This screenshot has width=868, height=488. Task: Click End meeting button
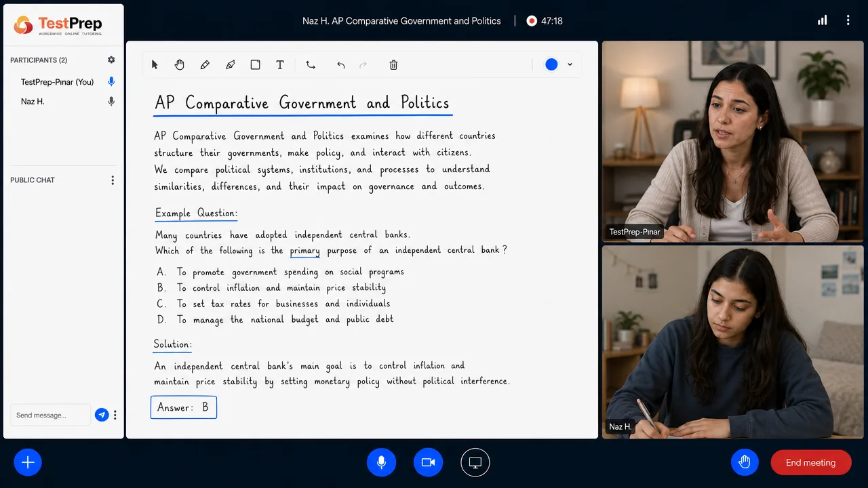[811, 462]
